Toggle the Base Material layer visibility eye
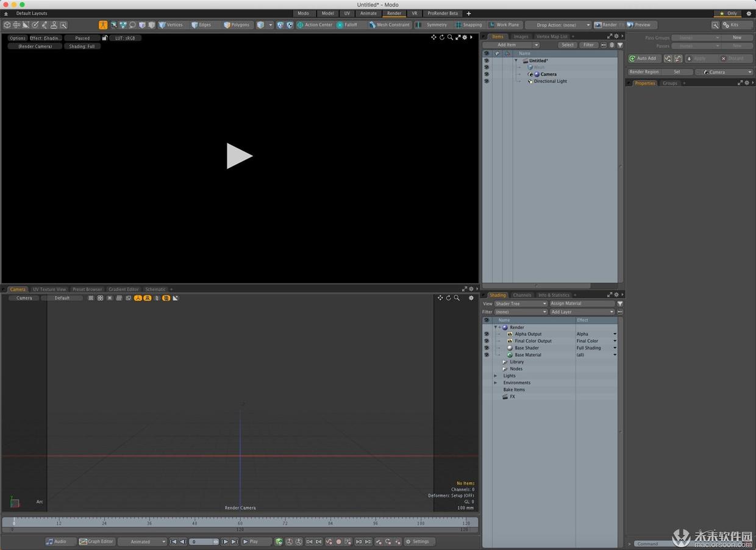Viewport: 756px width, 550px height. [486, 354]
